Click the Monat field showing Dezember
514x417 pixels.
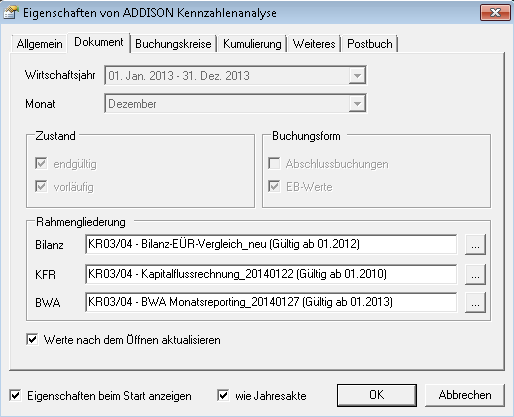[235, 104]
